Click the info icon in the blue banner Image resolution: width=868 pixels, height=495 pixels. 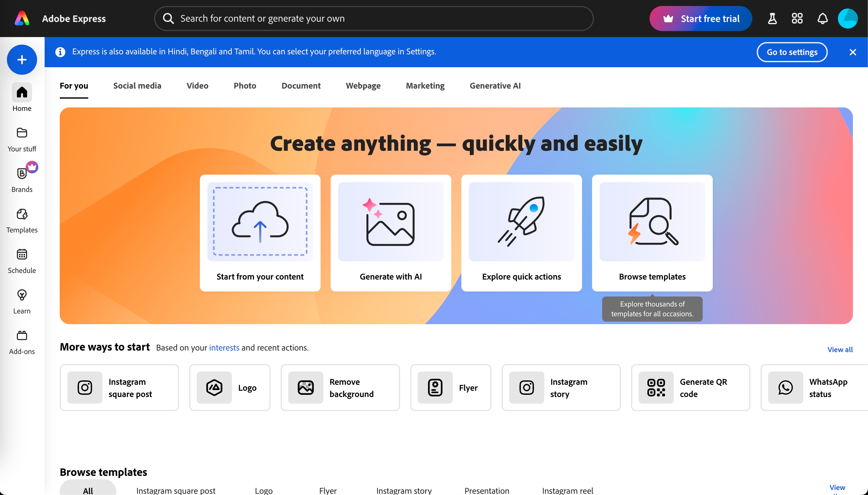click(60, 52)
